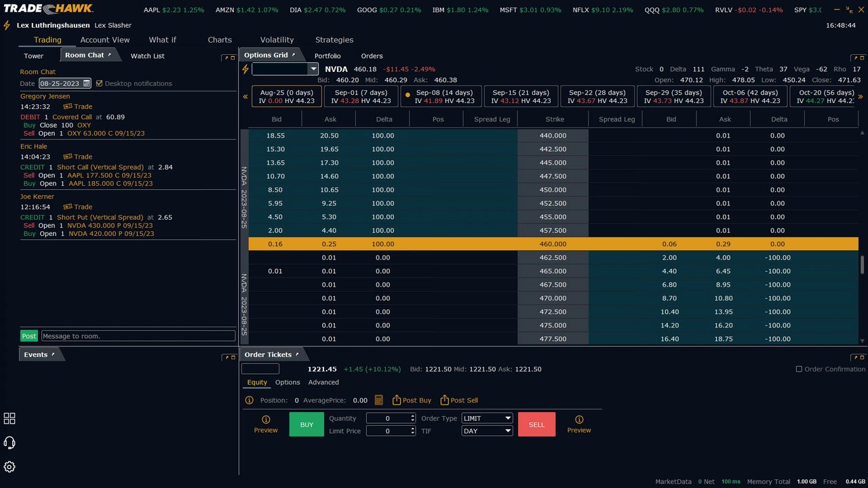
Task: Pop out the Order Tickets tab via its arrow
Action: [x=297, y=354]
